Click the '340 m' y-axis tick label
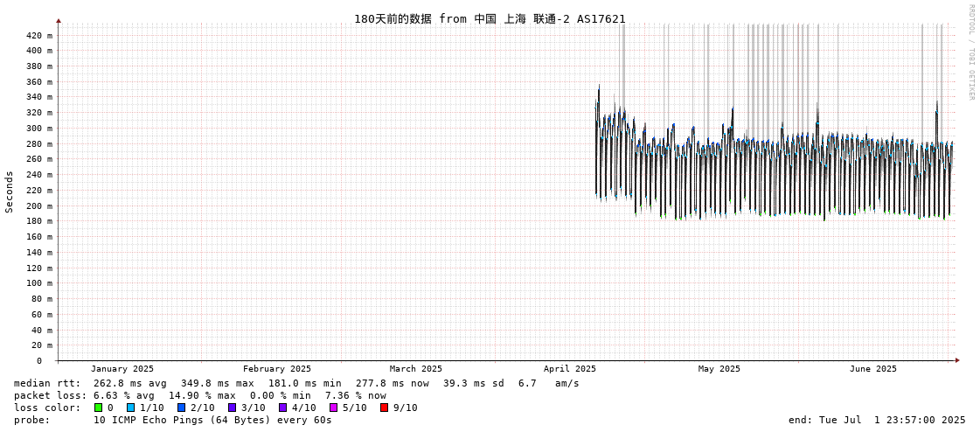 tap(39, 97)
